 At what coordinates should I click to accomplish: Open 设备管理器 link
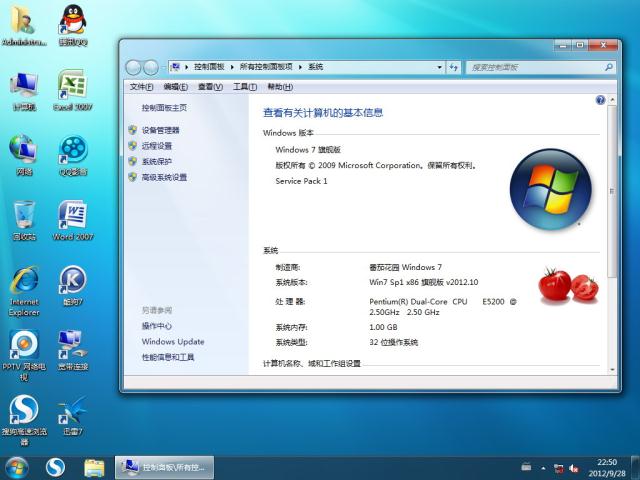[160, 130]
